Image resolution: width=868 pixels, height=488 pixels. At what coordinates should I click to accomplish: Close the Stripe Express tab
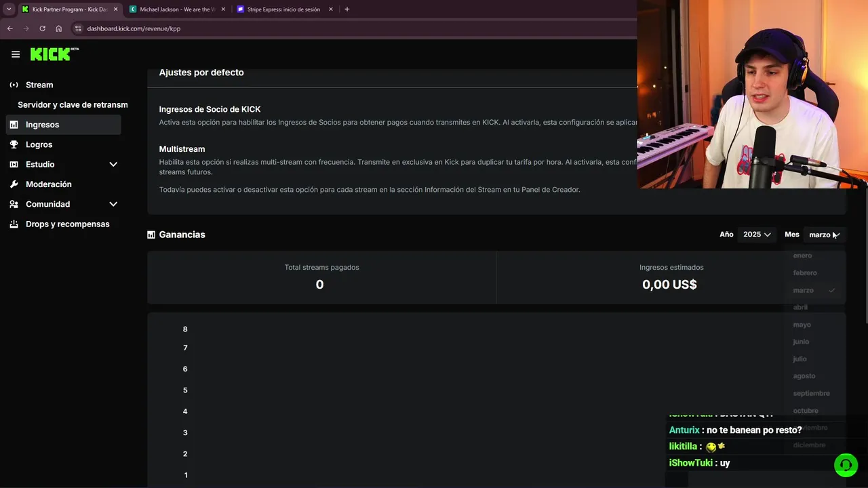coord(331,9)
